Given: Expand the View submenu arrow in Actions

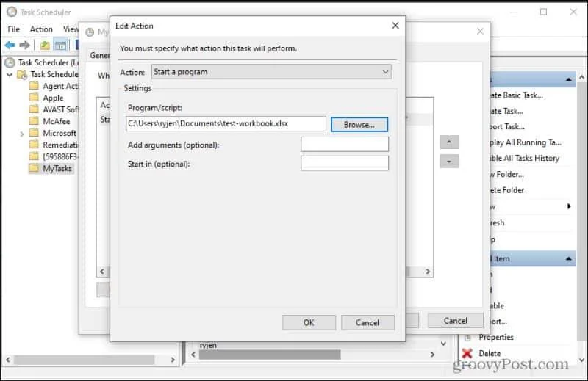Looking at the screenshot, I should coord(569,206).
